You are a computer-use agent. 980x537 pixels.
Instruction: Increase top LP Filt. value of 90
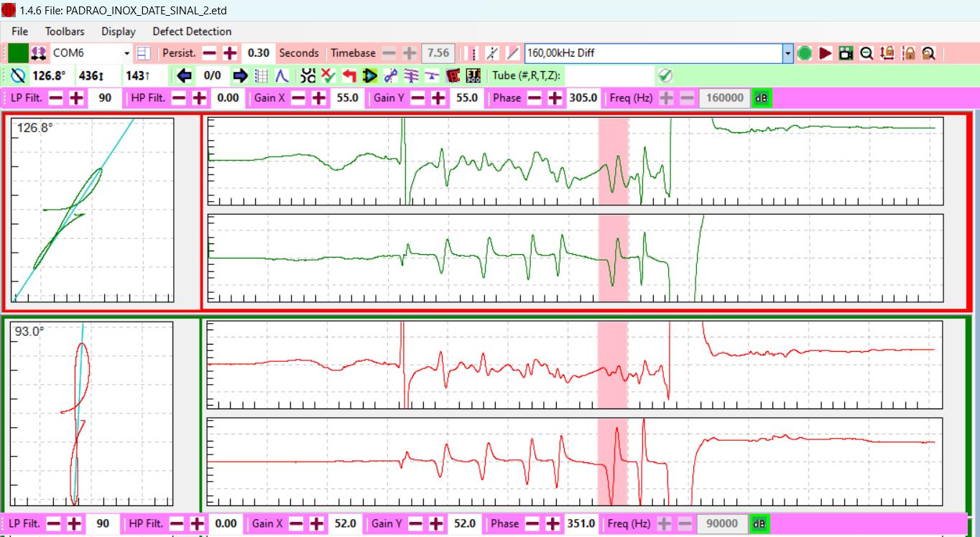[76, 98]
